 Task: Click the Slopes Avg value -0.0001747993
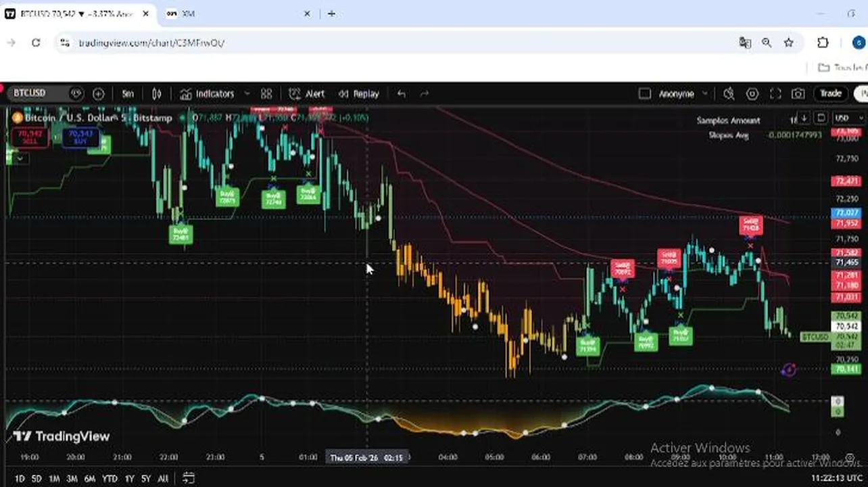(x=794, y=135)
